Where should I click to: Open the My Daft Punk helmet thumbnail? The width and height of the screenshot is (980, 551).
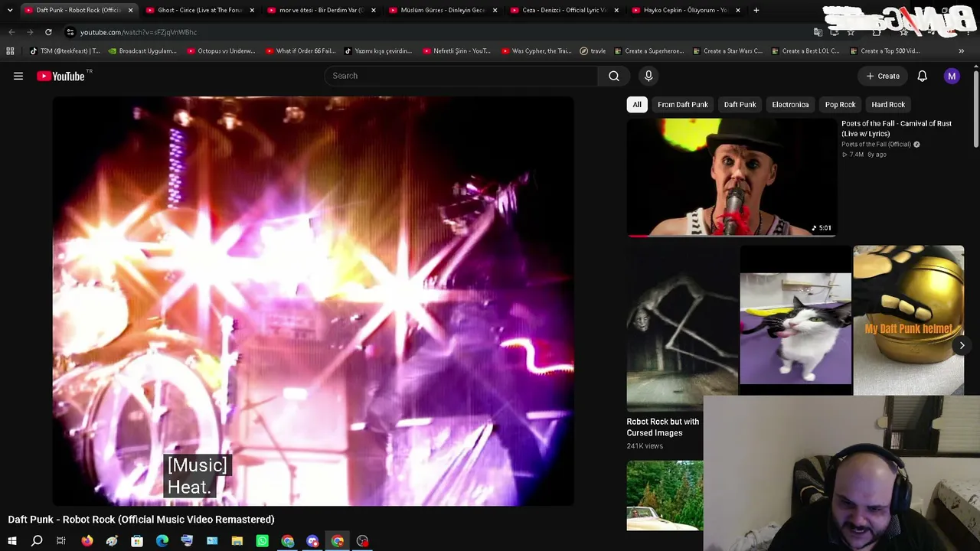(909, 320)
